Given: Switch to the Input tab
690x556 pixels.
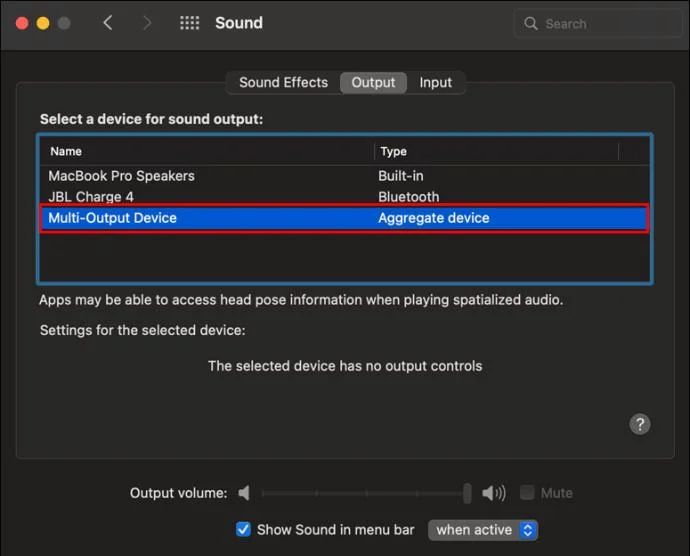Looking at the screenshot, I should tap(435, 82).
